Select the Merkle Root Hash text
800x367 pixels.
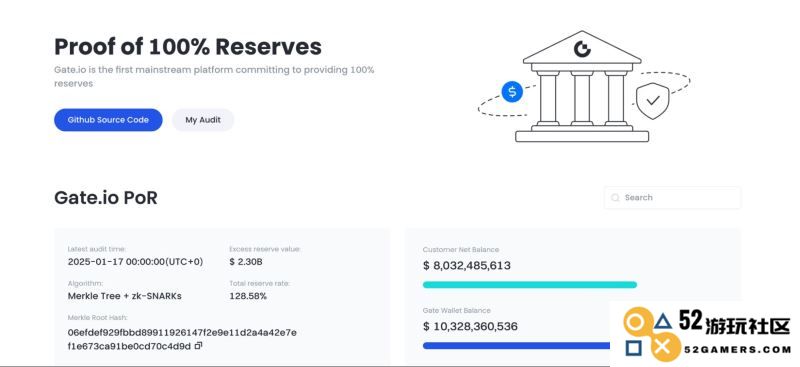coord(182,339)
